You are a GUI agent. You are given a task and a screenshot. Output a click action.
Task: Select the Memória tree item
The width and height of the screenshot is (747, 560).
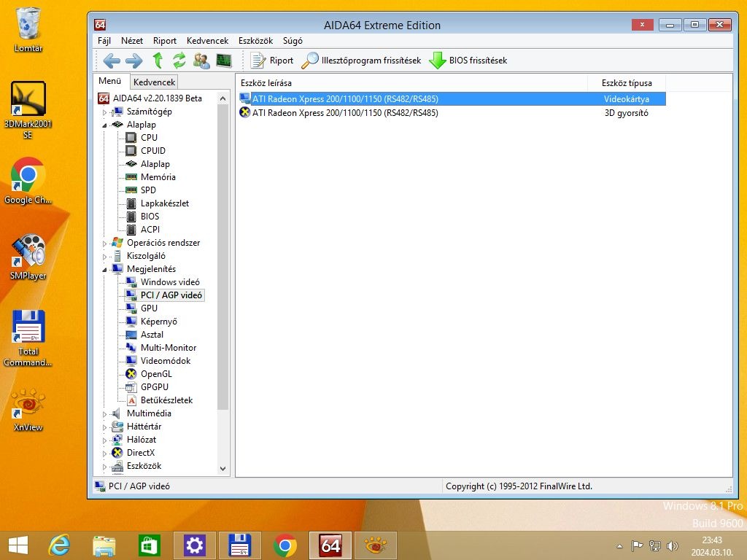[158, 176]
